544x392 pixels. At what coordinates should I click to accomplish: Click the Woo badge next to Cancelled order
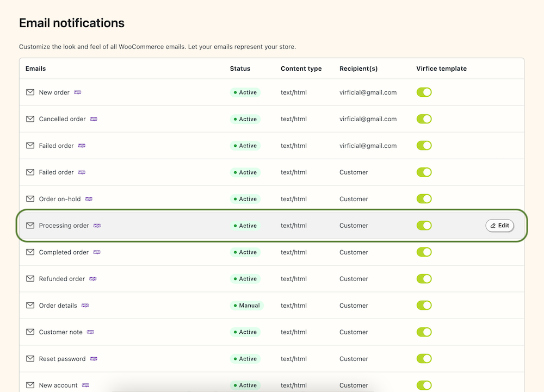click(94, 119)
